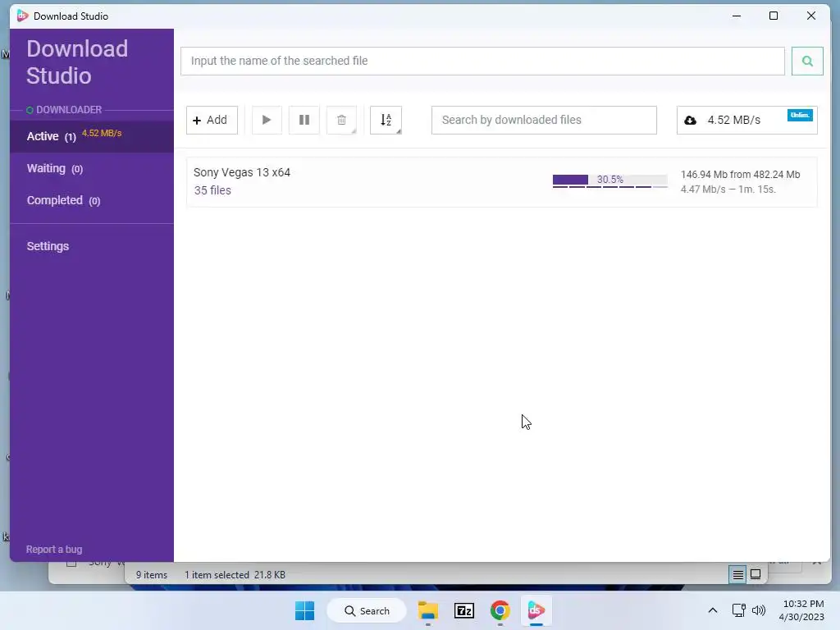This screenshot has width=840, height=630.
Task: Pause downloads with the pause button
Action: click(x=304, y=120)
